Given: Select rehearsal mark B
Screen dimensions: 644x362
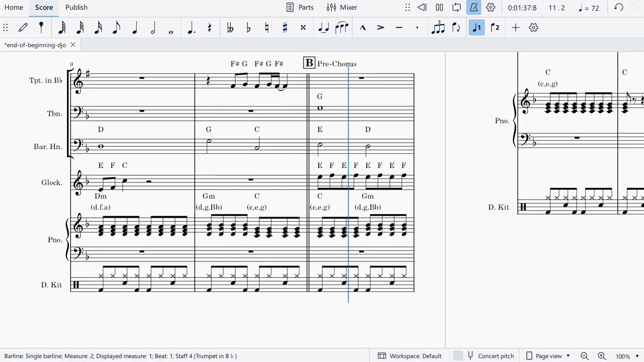Looking at the screenshot, I should (309, 63).
